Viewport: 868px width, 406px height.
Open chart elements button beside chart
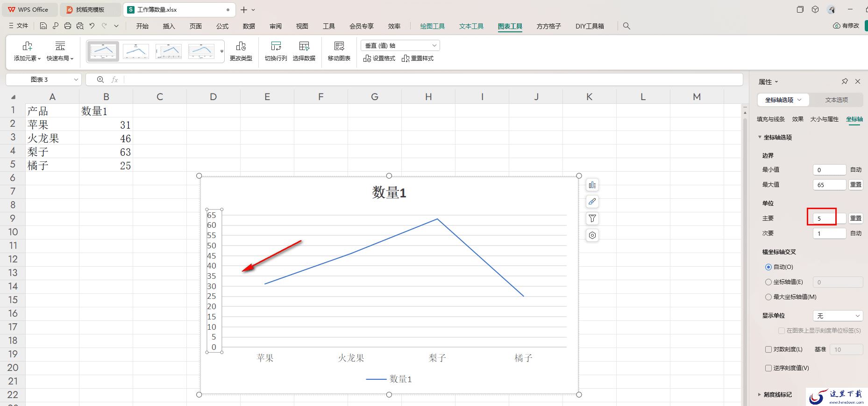click(592, 185)
